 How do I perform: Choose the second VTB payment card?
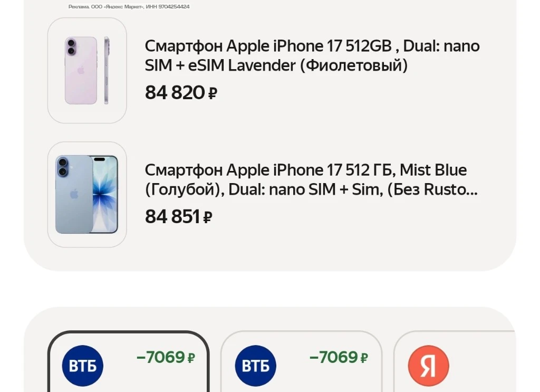[x=301, y=362]
